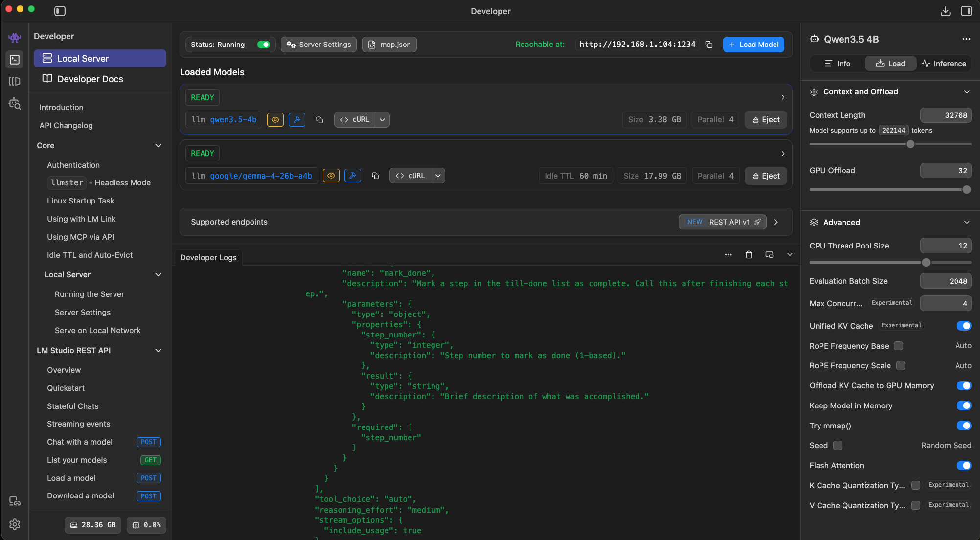Click the vision eye icon for qwen3.5-4b

(275, 120)
